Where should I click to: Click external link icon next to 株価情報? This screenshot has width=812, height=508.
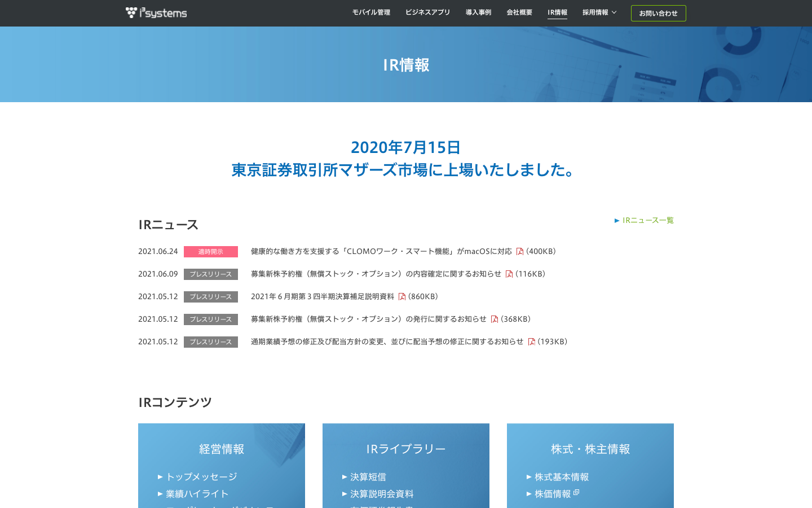pos(576,493)
